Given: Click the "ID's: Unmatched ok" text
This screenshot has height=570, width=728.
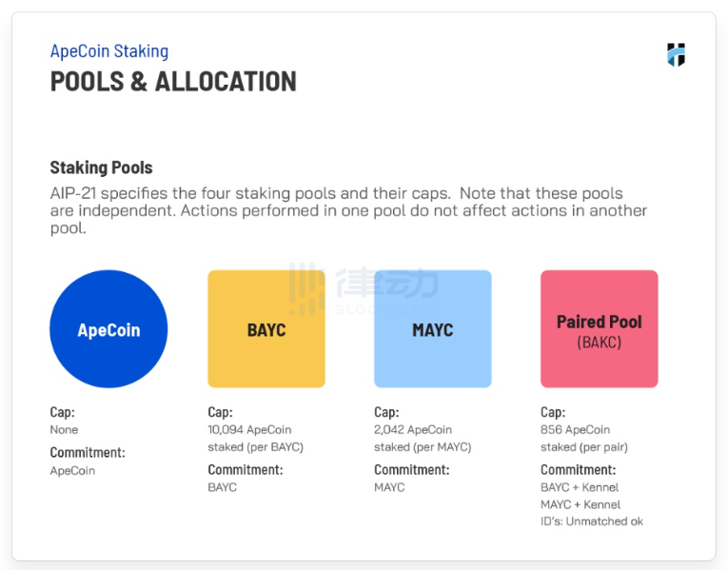Looking at the screenshot, I should (x=592, y=521).
